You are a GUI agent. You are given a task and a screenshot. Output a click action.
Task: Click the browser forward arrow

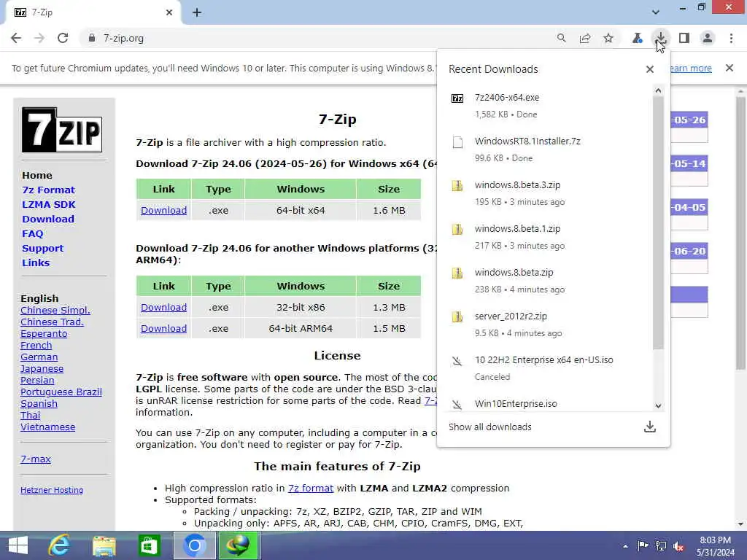click(39, 38)
